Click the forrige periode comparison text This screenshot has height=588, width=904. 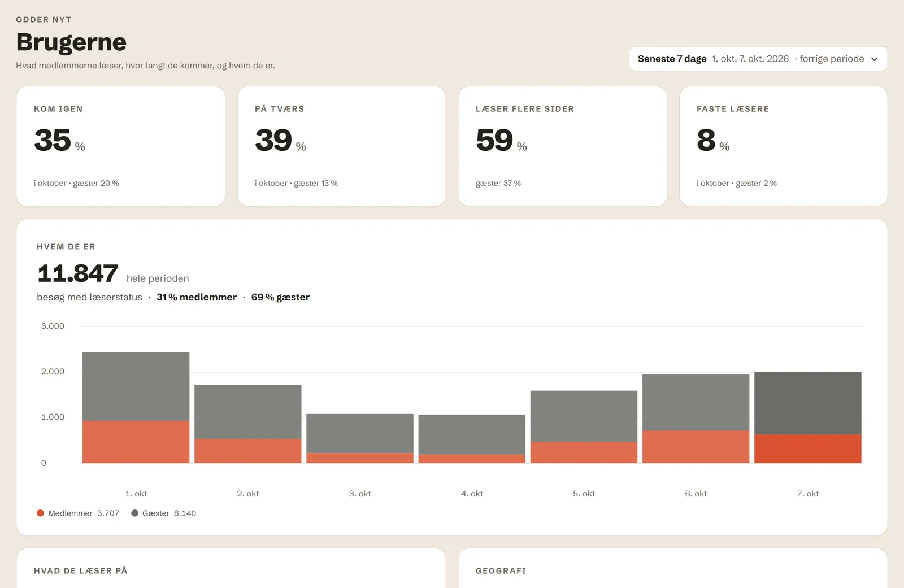[x=832, y=59]
